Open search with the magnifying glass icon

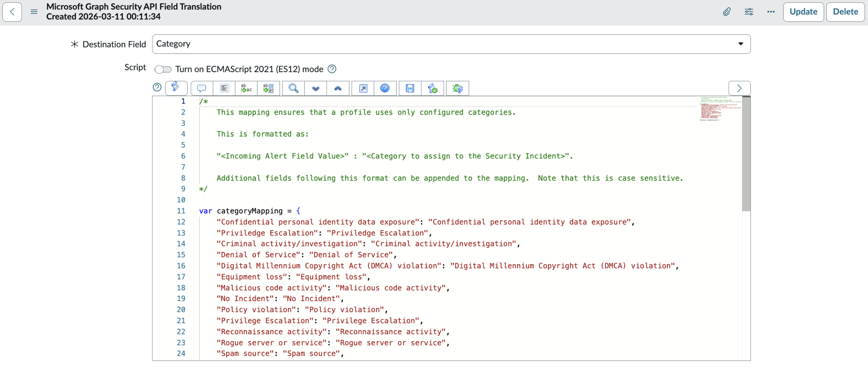pos(293,88)
